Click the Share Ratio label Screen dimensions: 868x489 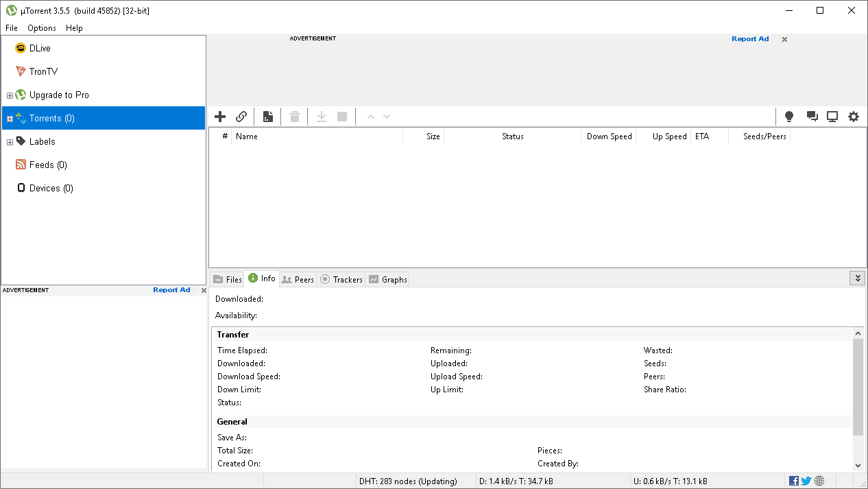point(665,390)
